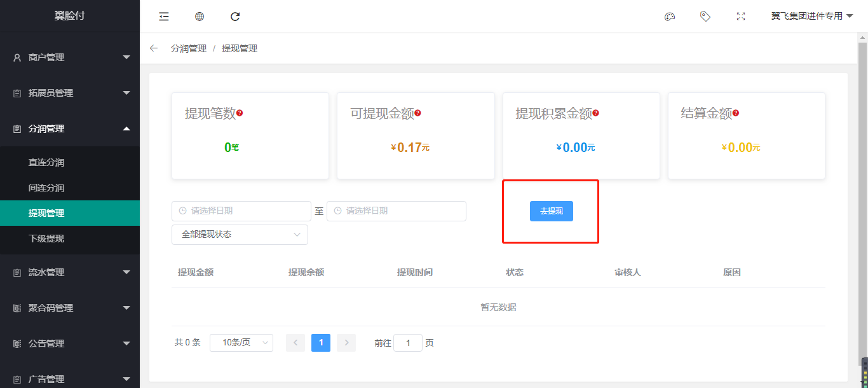Expand the 聚合码管理 menu arrow
The image size is (868, 388).
126,308
